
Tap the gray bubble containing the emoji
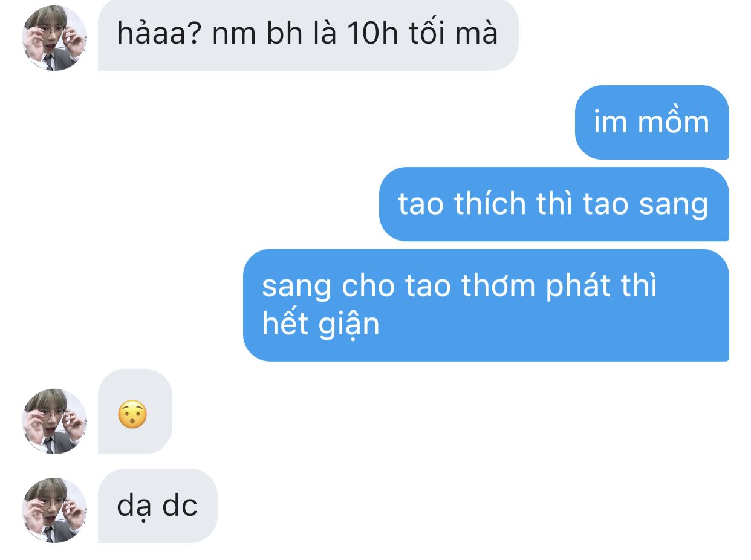coord(135,411)
